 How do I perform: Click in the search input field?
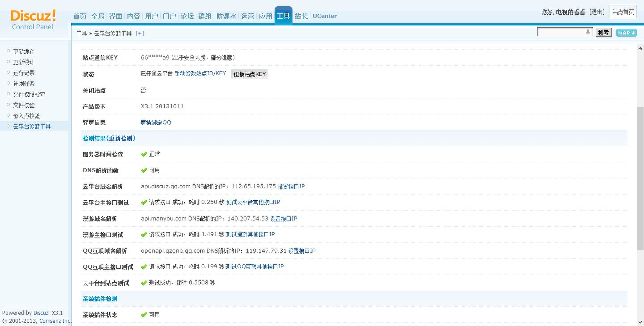(560, 32)
